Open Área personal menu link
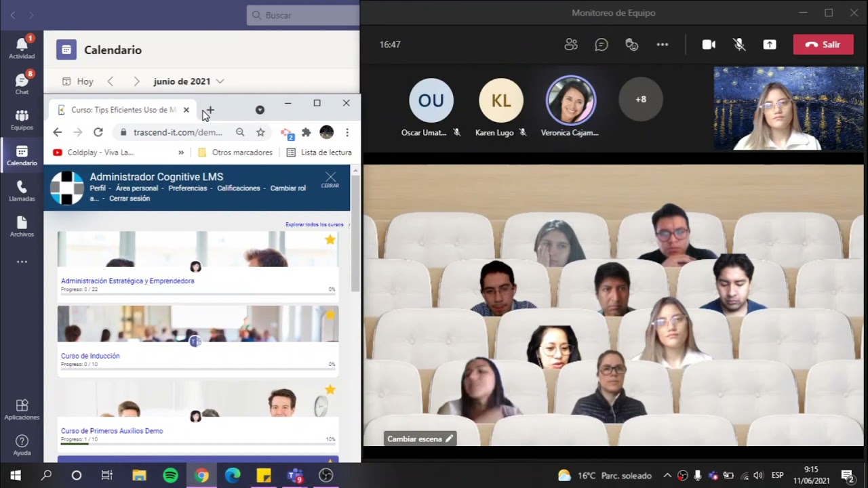Screen dimensions: 868x488 [x=137, y=188]
